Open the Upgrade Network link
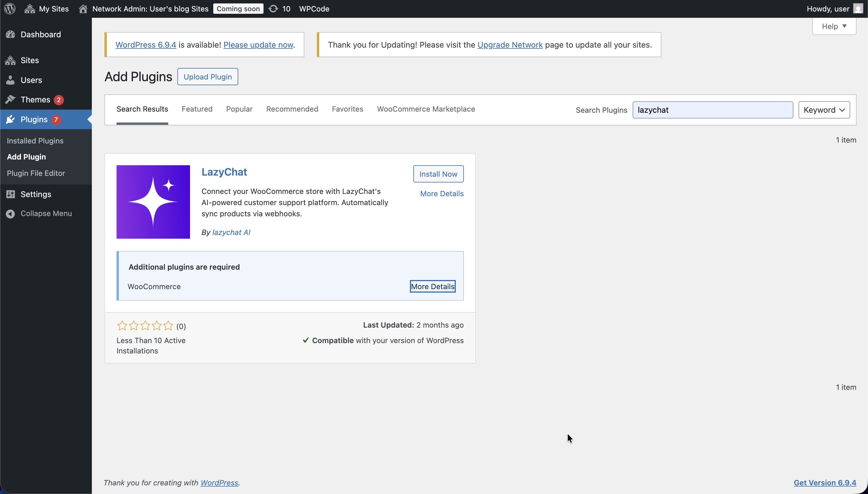 click(509, 45)
